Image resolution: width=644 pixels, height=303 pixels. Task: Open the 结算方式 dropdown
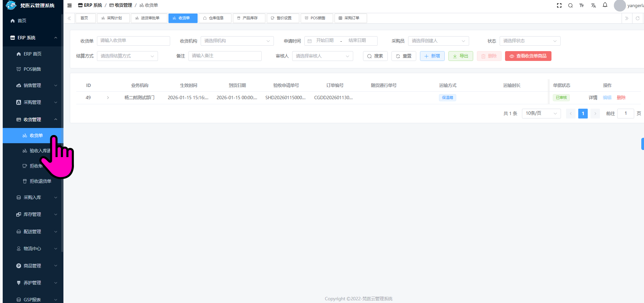127,56
